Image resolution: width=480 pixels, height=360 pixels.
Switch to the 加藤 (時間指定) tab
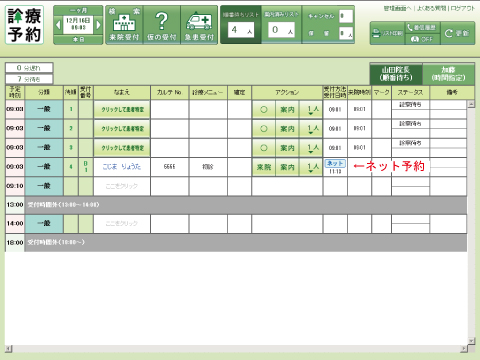(x=449, y=74)
